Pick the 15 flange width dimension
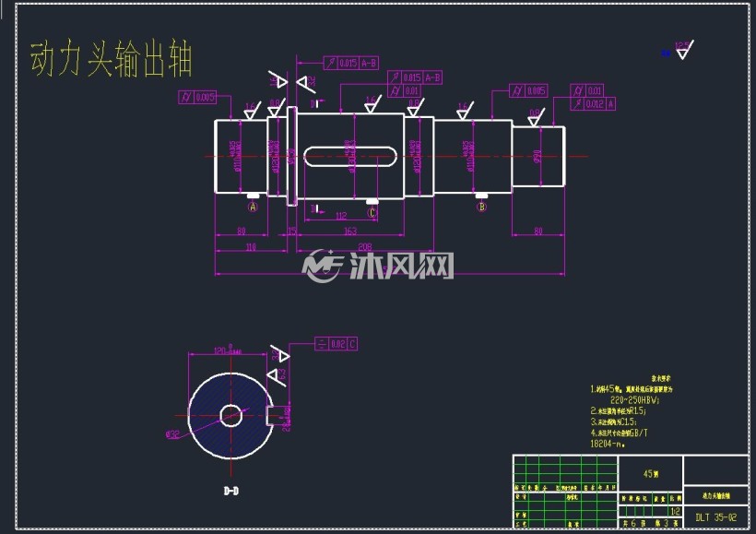This screenshot has width=756, height=534. coord(291,231)
